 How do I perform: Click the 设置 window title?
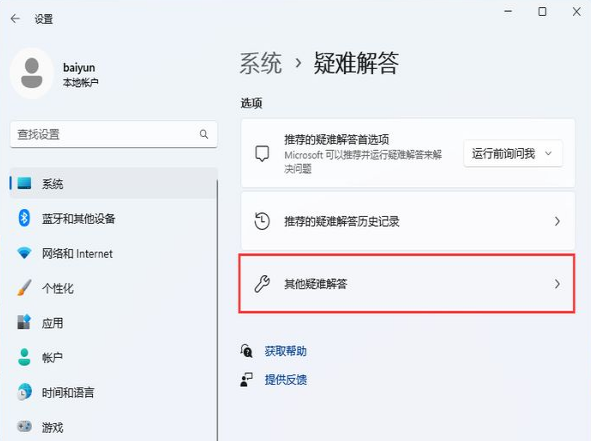coord(44,19)
